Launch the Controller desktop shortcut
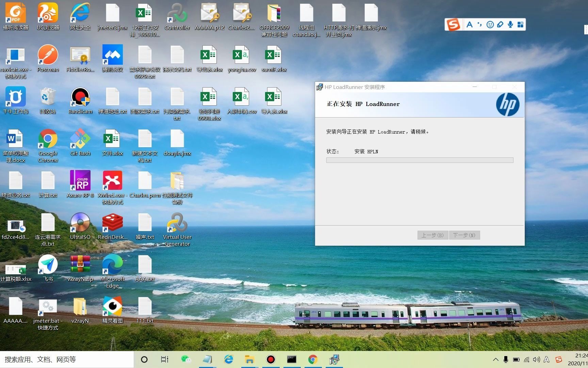Viewport: 588px width, 368px height. 177,17
